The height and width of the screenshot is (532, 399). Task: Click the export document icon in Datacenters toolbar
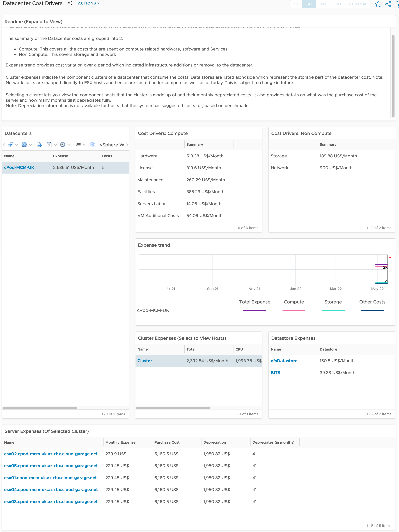pos(39,145)
